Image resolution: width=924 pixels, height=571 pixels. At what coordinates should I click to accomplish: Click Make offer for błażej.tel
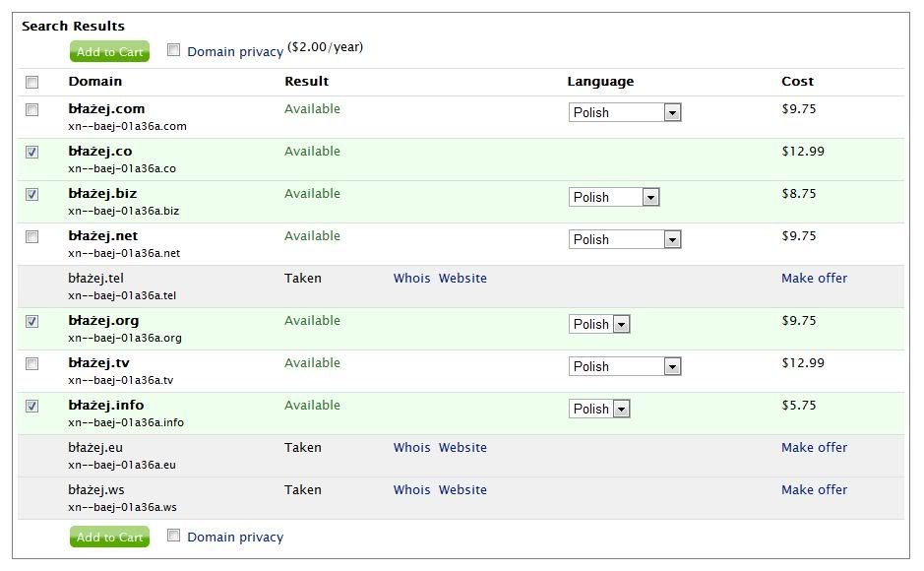click(x=814, y=279)
